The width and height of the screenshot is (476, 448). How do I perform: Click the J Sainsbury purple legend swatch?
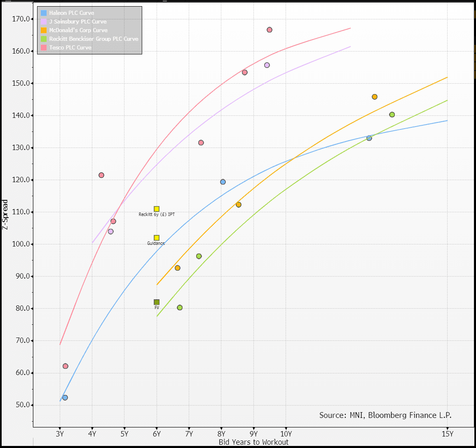(44, 21)
